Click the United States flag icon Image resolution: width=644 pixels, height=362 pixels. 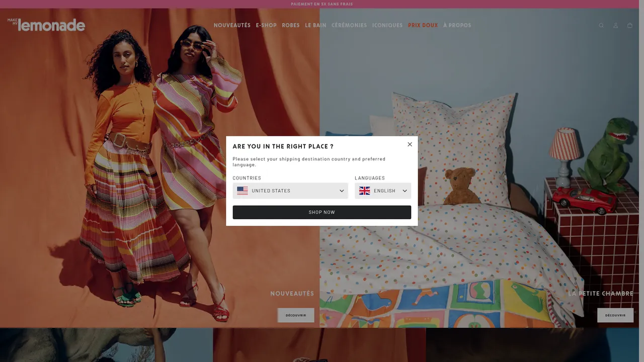tap(243, 191)
